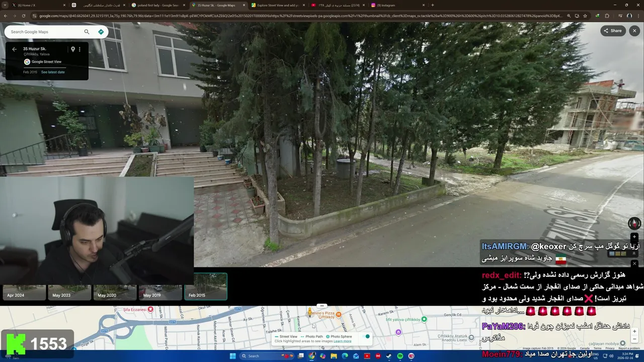Image resolution: width=644 pixels, height=362 pixels.
Task: Click the Learn more link in the map legend
Action: coord(342,341)
